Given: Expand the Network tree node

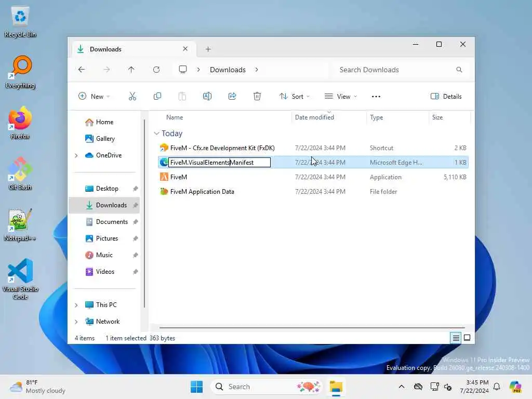Looking at the screenshot, I should [76, 322].
